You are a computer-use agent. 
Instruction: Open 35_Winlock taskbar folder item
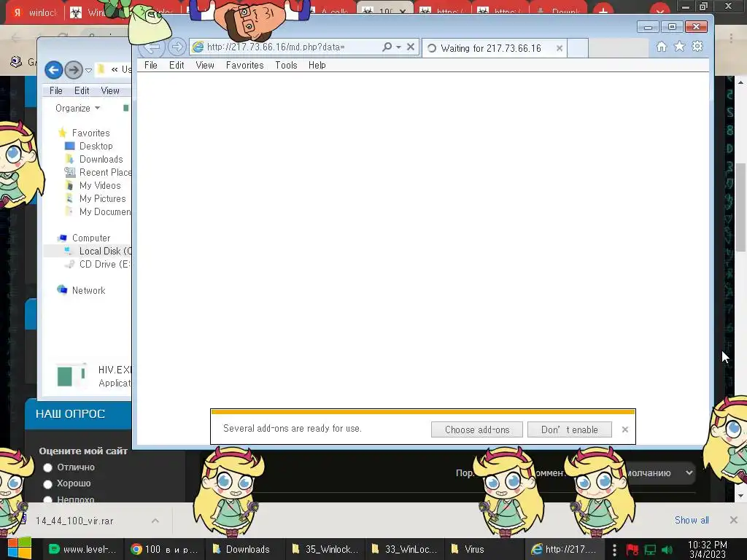(x=326, y=549)
